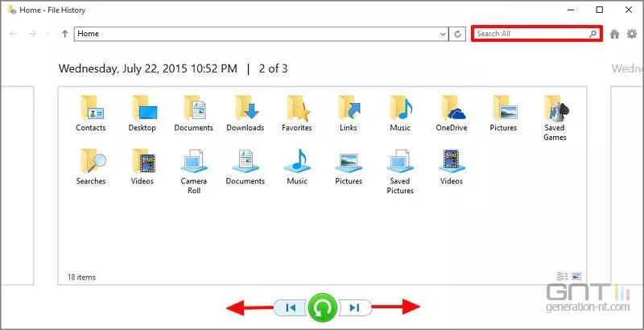
Task: Open the Videos library icon
Action: click(x=452, y=167)
